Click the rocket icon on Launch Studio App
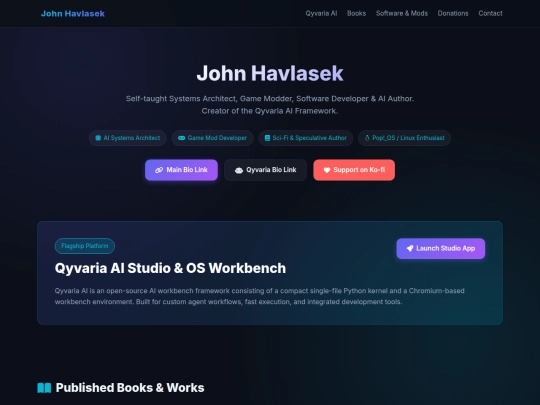The image size is (540, 405). [x=410, y=248]
